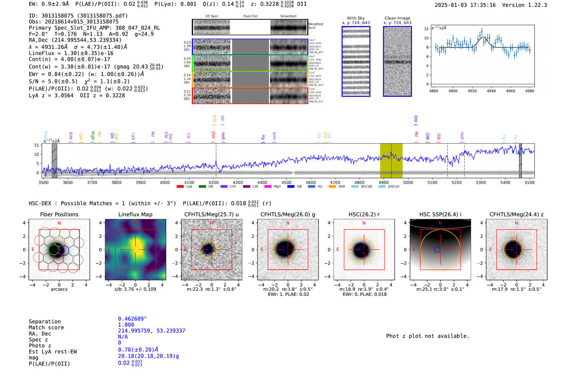576x392 pixels.
Task: Select the green-bordered fiber spectrum row
Action: pos(250,63)
